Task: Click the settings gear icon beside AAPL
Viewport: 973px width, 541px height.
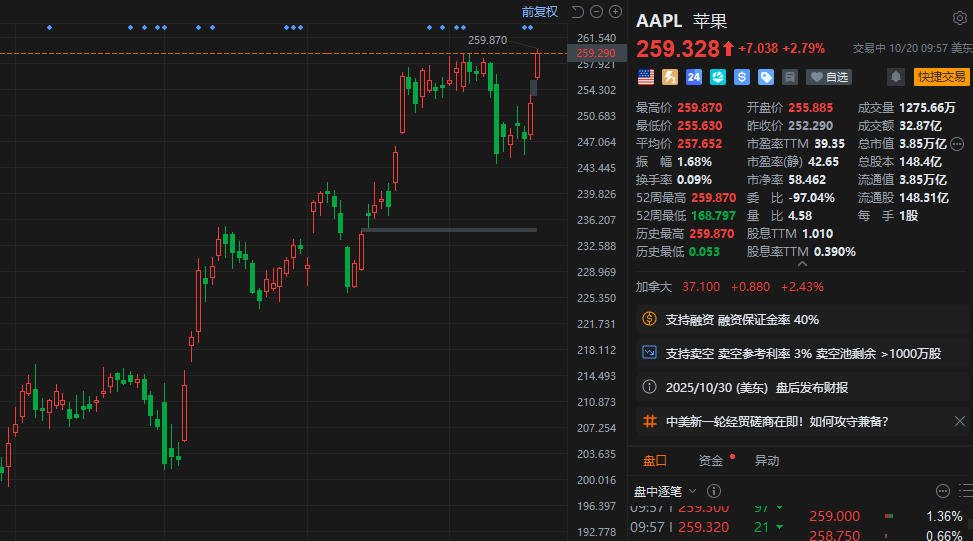Action: (959, 19)
